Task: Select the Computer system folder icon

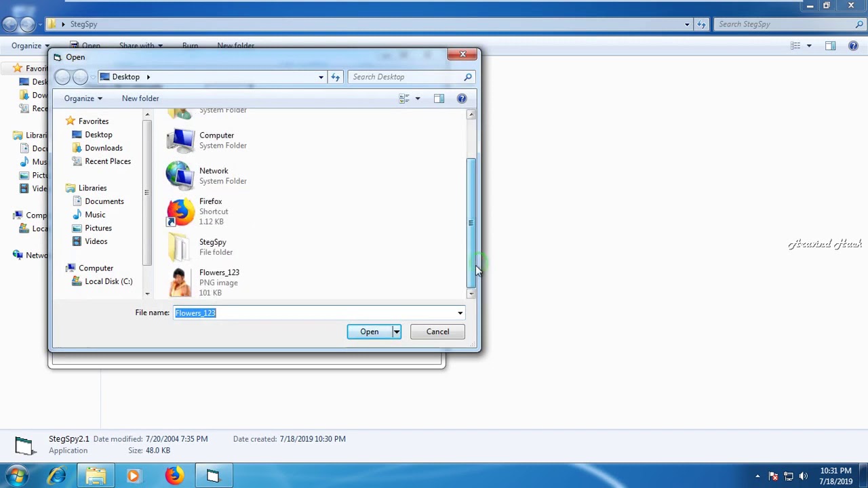Action: tap(180, 140)
